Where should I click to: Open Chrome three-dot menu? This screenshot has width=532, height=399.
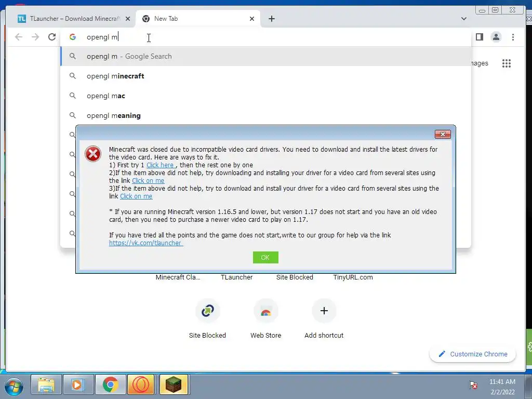513,37
